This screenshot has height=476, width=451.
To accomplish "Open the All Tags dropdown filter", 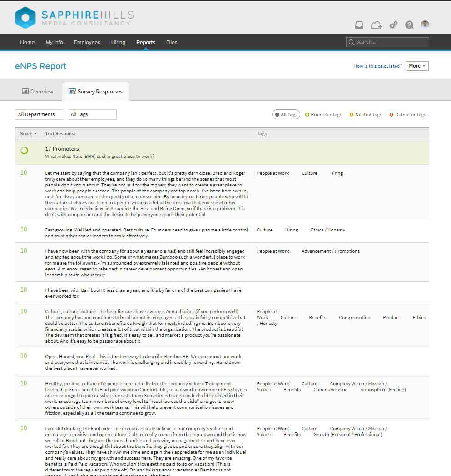I will click(x=92, y=114).
